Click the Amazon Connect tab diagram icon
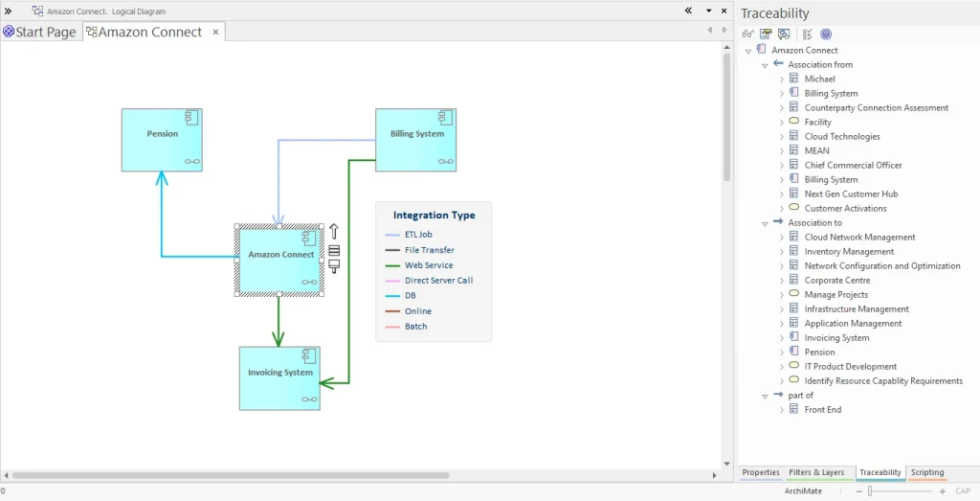 pos(91,32)
